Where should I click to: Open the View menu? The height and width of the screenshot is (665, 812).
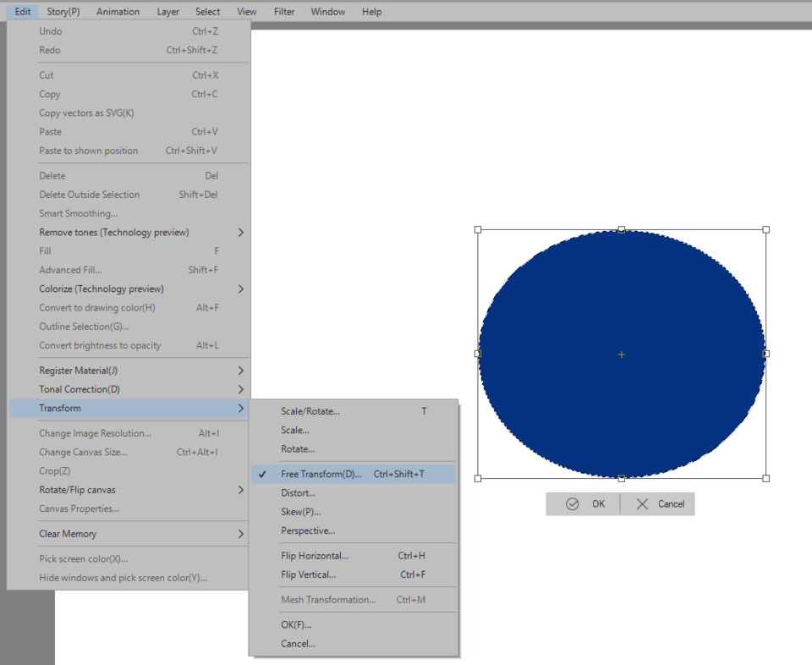246,11
